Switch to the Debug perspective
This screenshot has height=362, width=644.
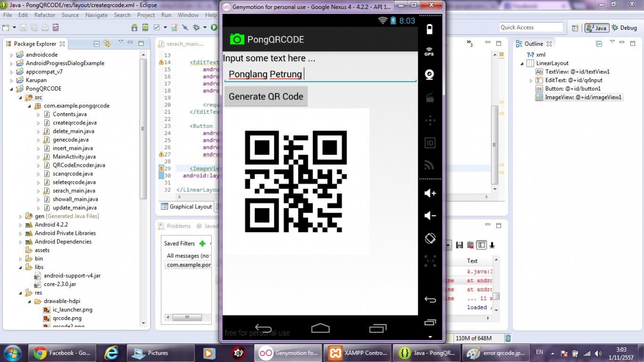coord(625,28)
